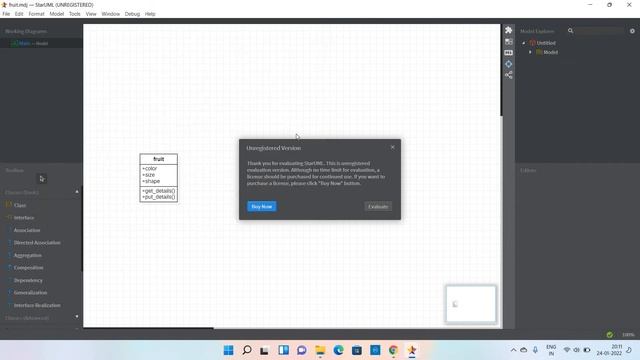Open the Edit menu
The image size is (640, 360).
(x=19, y=14)
